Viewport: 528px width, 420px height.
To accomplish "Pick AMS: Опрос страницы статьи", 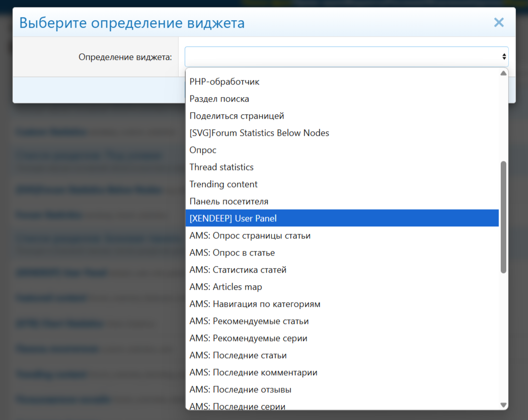I will tap(250, 235).
